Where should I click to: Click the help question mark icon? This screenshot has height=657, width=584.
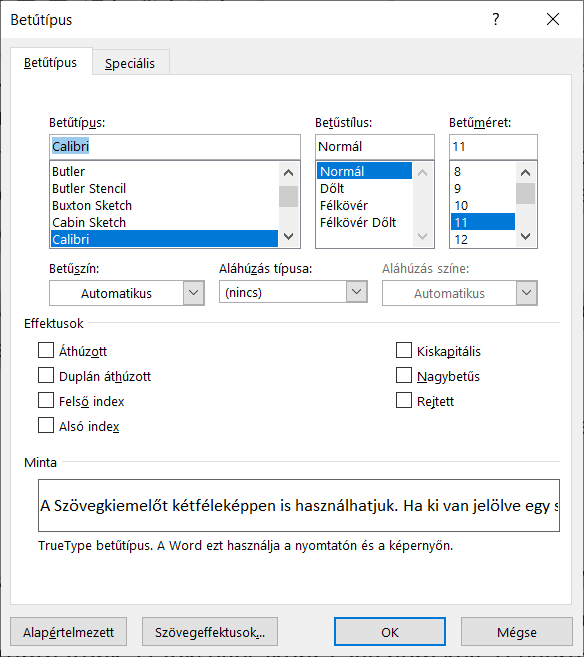point(496,19)
